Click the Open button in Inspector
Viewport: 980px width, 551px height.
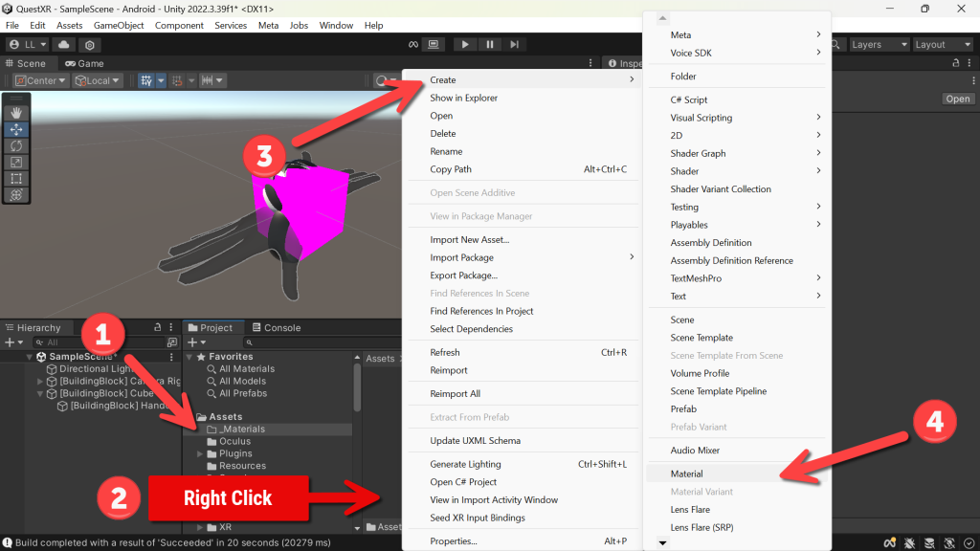957,99
